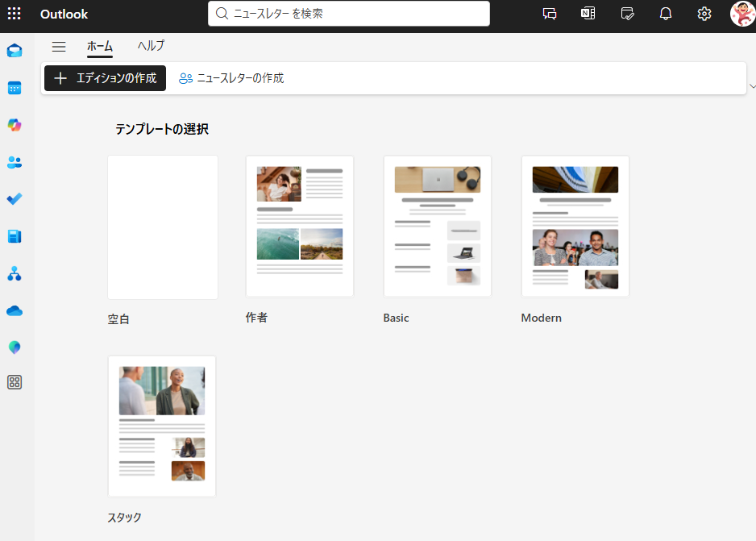Launch Copilot from the left sidebar
This screenshot has height=541, width=756.
[15, 125]
